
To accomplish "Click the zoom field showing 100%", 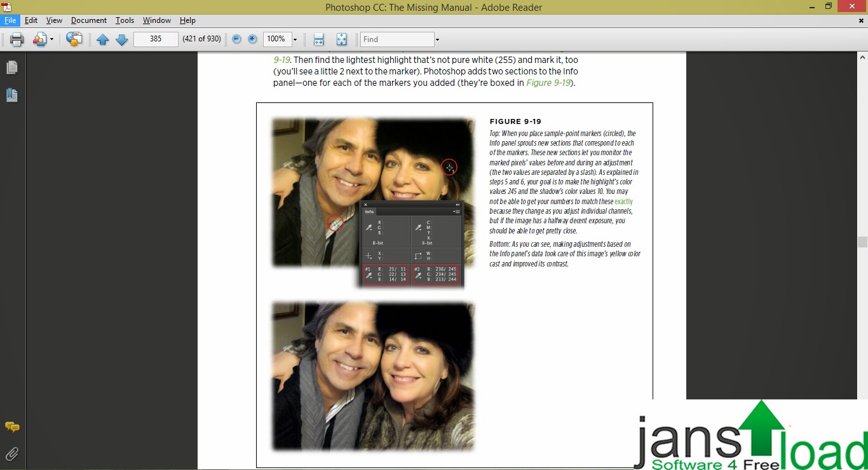I will pyautogui.click(x=276, y=39).
